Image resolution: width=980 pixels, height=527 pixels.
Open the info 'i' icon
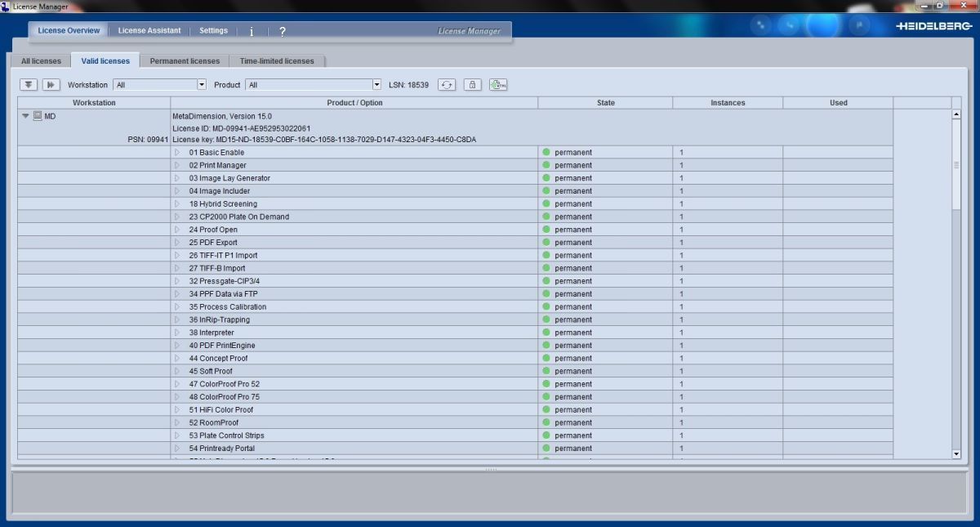252,31
